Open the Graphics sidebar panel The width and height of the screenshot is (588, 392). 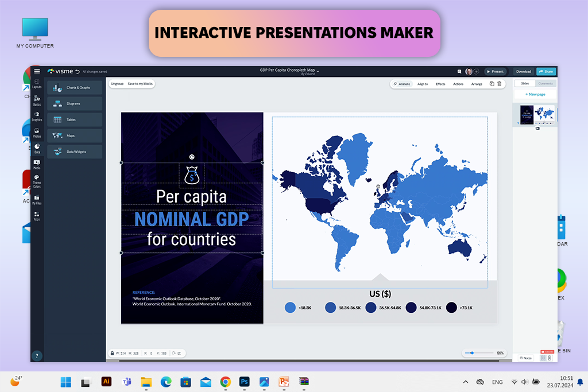click(37, 117)
